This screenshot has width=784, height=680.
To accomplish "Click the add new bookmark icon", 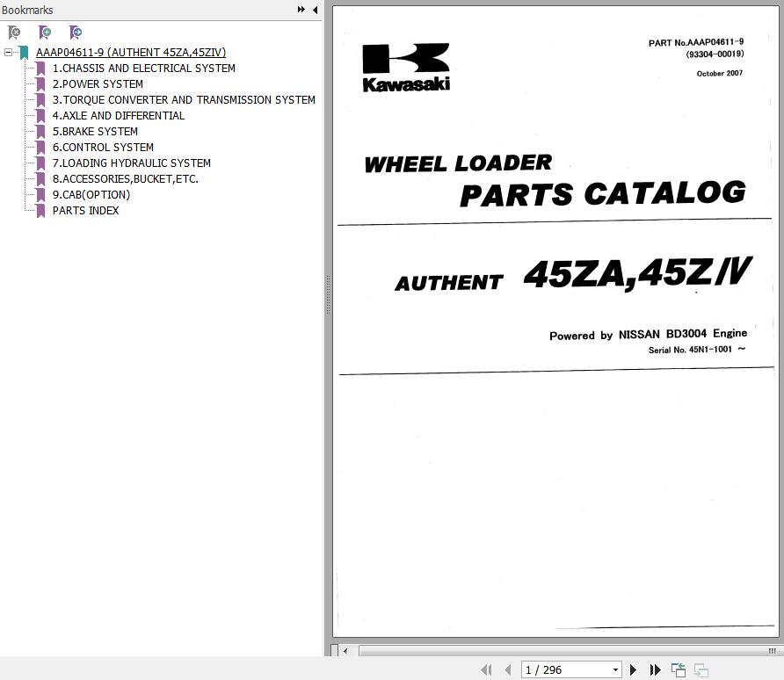I will pos(45,33).
